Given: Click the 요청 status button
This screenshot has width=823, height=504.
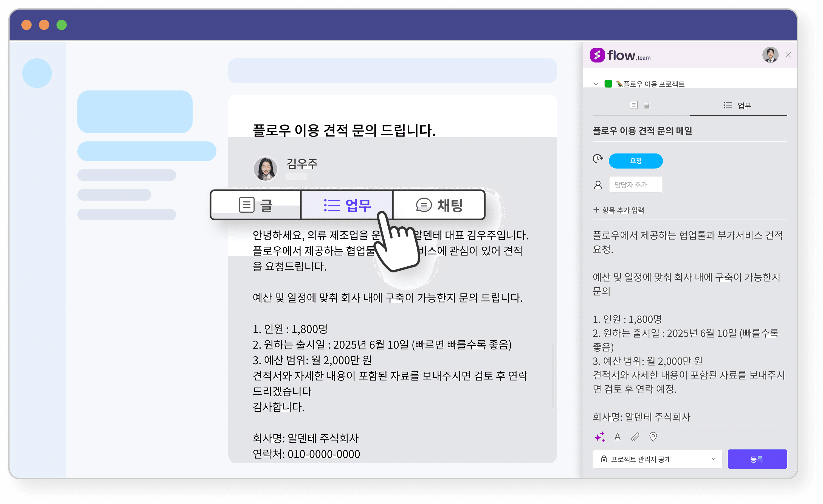Looking at the screenshot, I should [635, 161].
